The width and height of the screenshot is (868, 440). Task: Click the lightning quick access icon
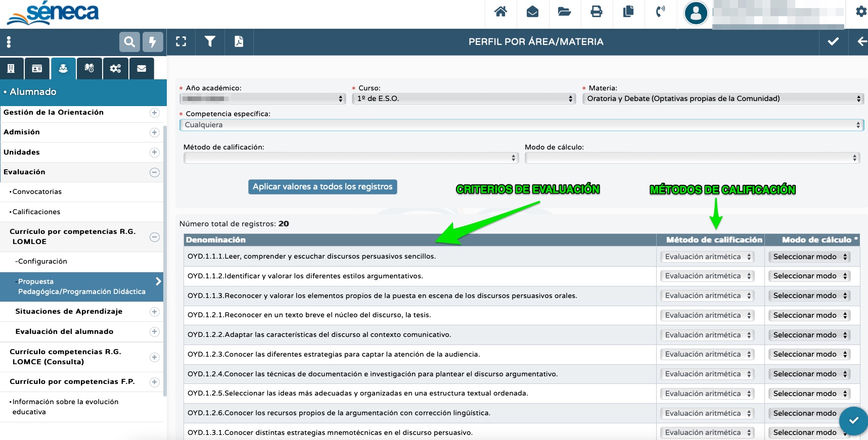click(153, 42)
